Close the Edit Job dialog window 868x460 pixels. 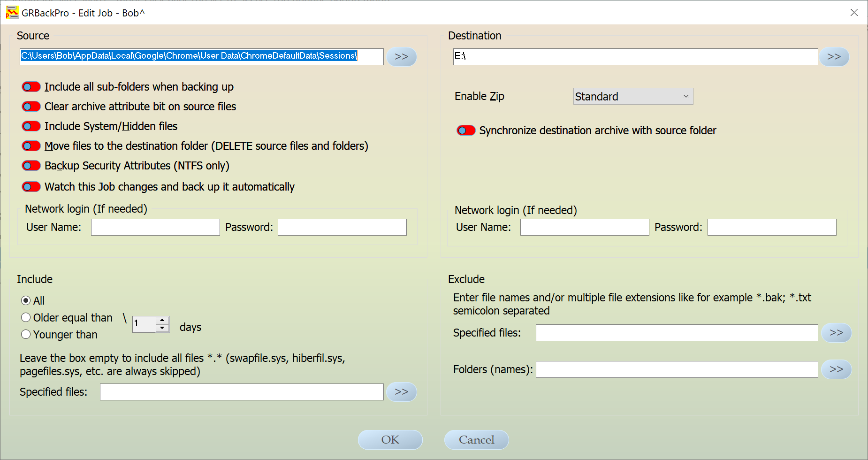click(854, 13)
